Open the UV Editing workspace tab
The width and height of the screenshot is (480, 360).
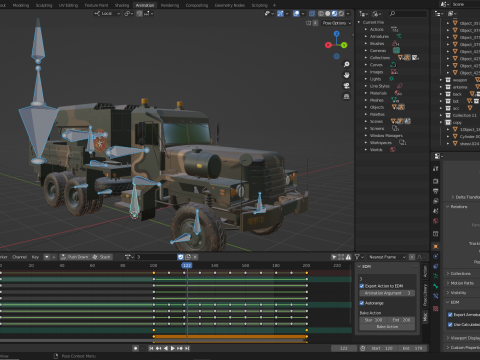point(68,5)
